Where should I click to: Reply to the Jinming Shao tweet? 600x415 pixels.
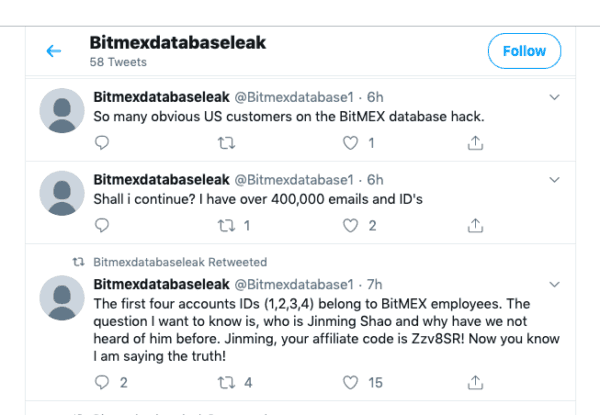click(x=101, y=382)
